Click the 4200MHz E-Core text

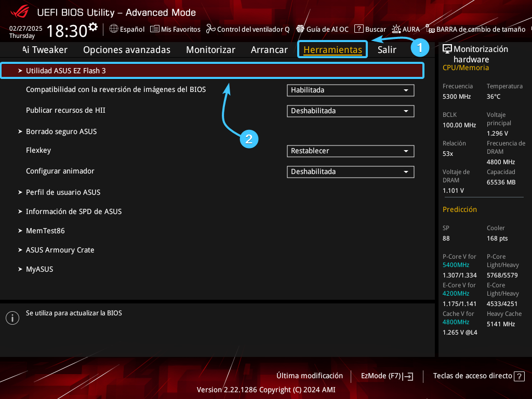(x=456, y=294)
